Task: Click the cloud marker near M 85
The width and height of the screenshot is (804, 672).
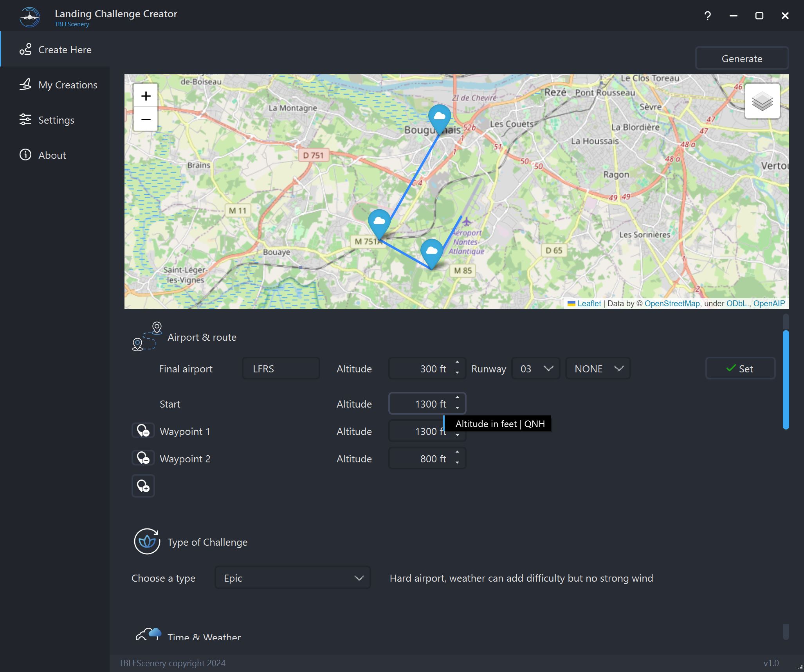Action: [431, 251]
